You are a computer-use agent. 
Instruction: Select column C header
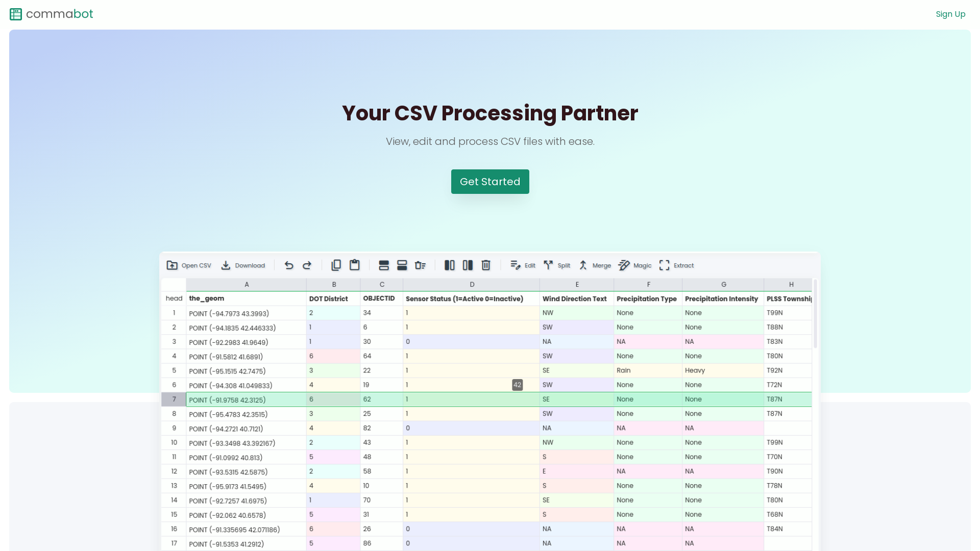[382, 285]
